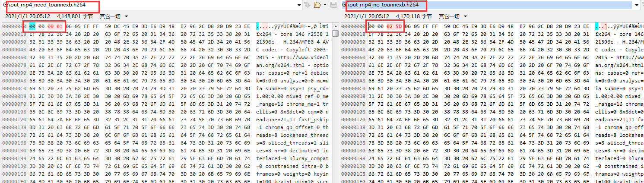Click offset 000000A8 in the right pane
644x183 pixels.
(x=353, y=81)
